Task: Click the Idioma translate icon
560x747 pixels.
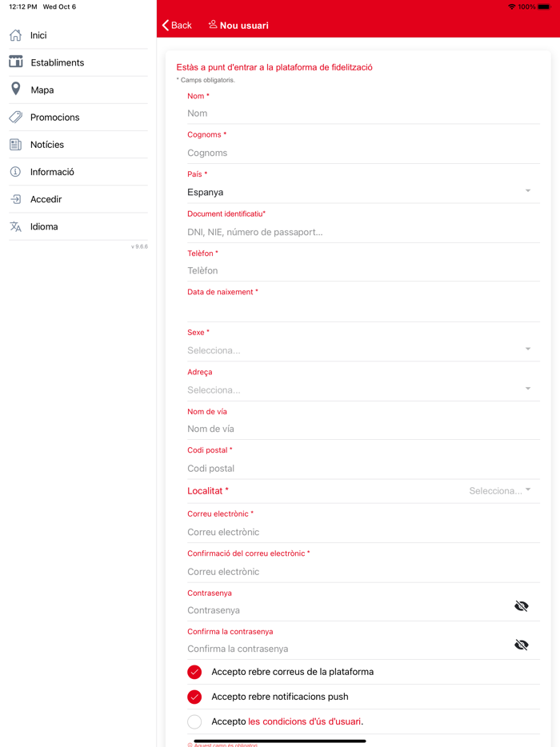Action: pyautogui.click(x=15, y=226)
